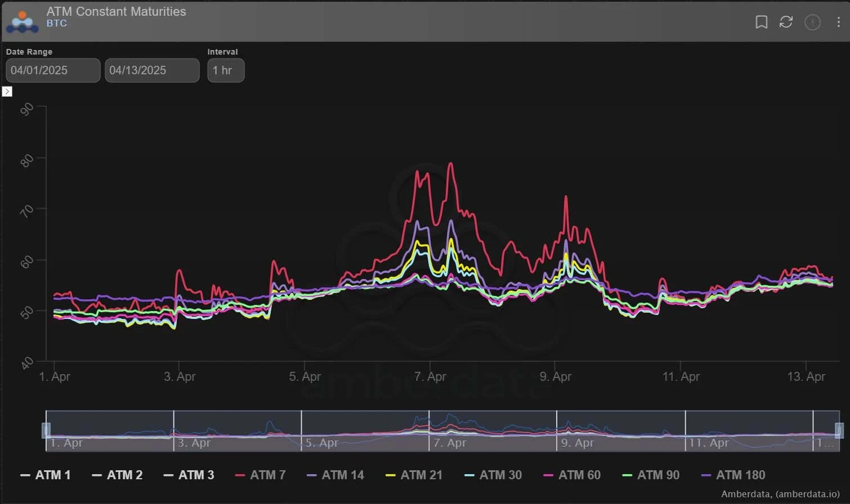The height and width of the screenshot is (504, 850).
Task: Toggle ATM 2 series in legend
Action: click(x=117, y=475)
